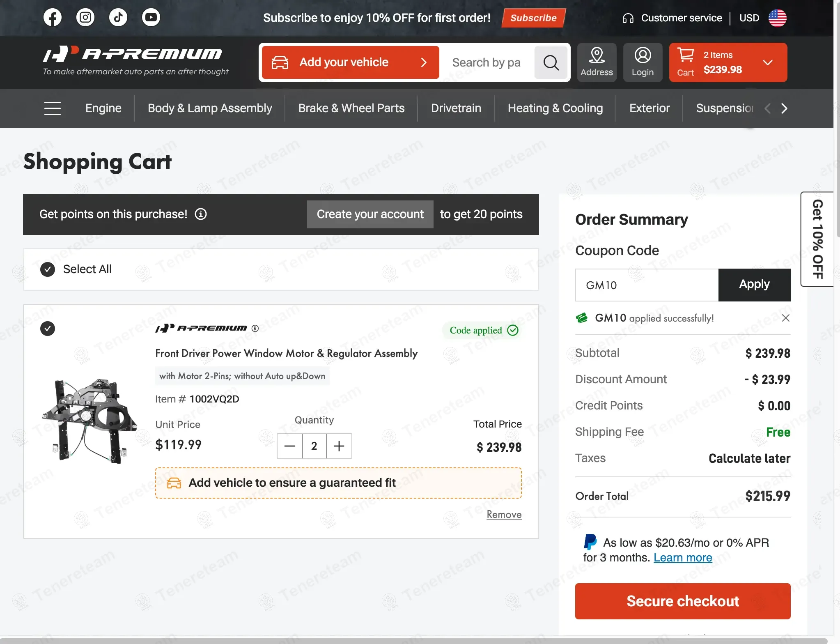Expand the cart dropdown chevron
Image resolution: width=840 pixels, height=644 pixels.
768,62
